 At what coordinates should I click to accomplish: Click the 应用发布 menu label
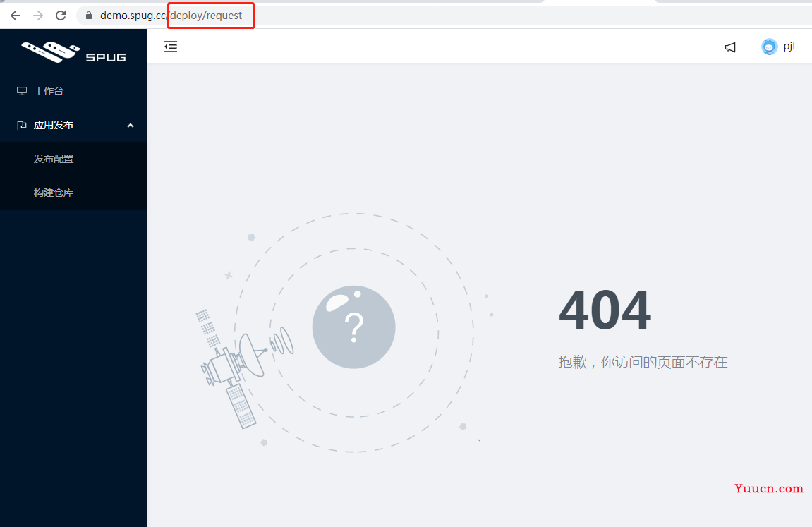click(x=54, y=125)
